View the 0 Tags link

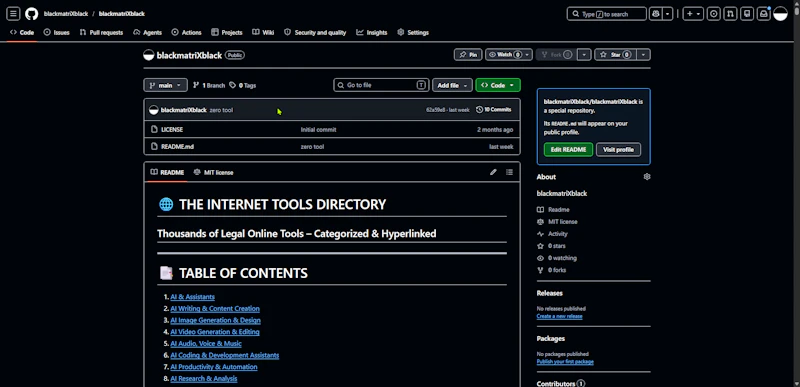click(243, 85)
